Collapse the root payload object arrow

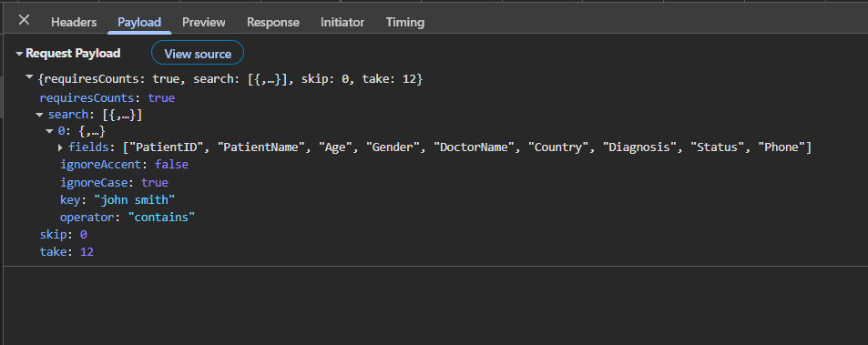[x=29, y=78]
